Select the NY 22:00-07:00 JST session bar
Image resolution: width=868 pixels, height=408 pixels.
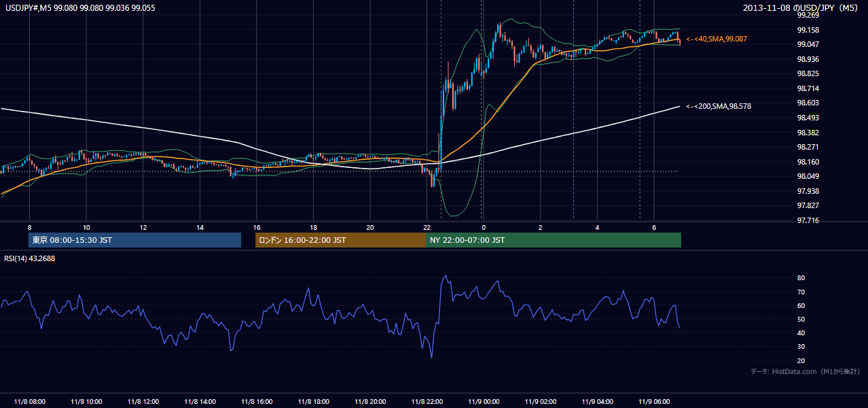554,240
